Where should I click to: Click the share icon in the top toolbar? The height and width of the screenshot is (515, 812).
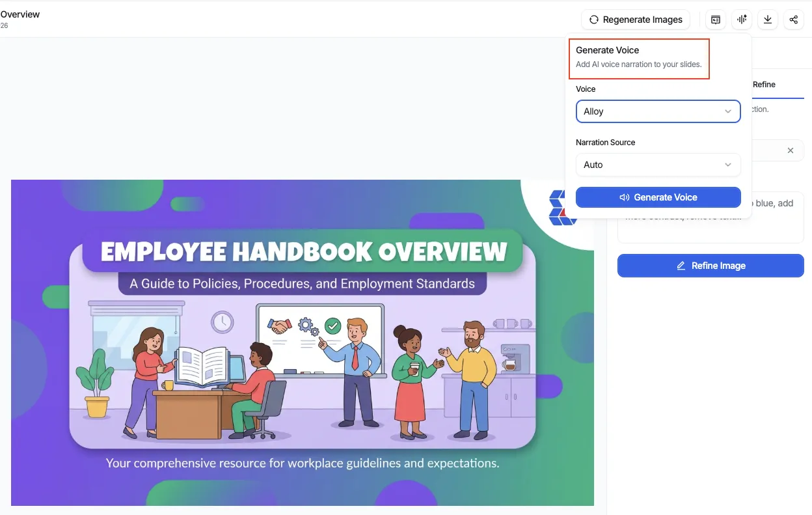[793, 20]
